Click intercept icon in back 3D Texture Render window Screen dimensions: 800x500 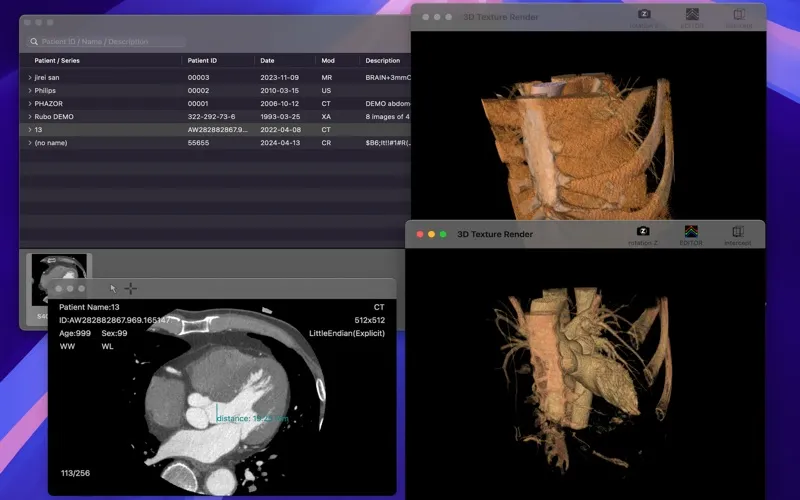pyautogui.click(x=739, y=14)
